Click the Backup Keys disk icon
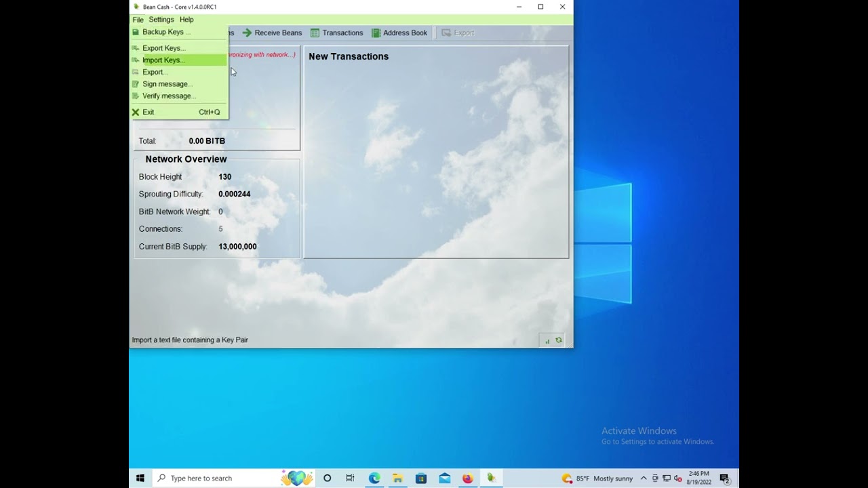The image size is (868, 488). click(x=136, y=32)
